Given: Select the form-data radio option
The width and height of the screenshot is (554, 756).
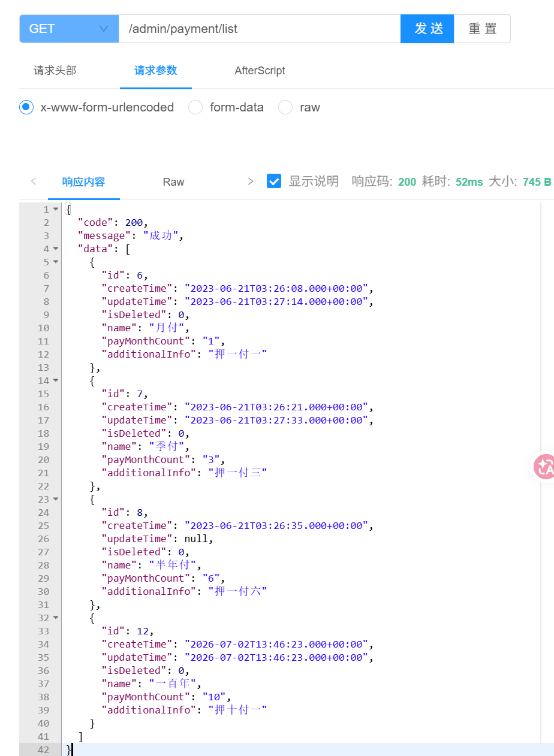Looking at the screenshot, I should (x=195, y=107).
